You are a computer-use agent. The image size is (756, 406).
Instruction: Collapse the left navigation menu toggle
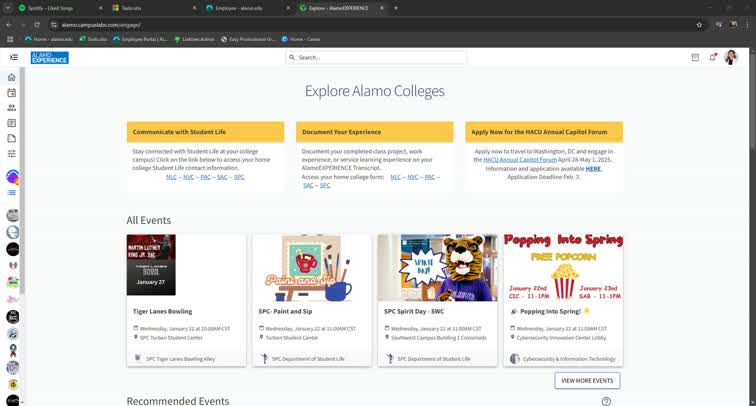pos(14,57)
